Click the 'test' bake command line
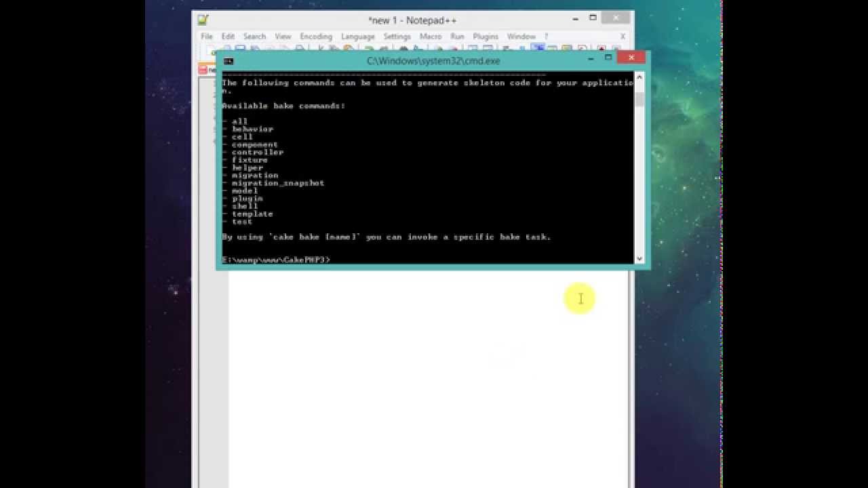 237,222
